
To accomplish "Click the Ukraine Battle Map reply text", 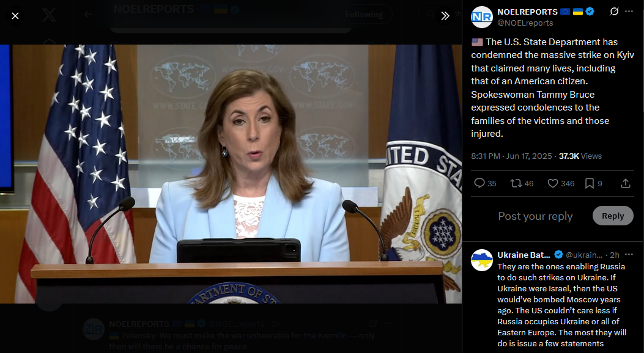I will coord(561,305).
